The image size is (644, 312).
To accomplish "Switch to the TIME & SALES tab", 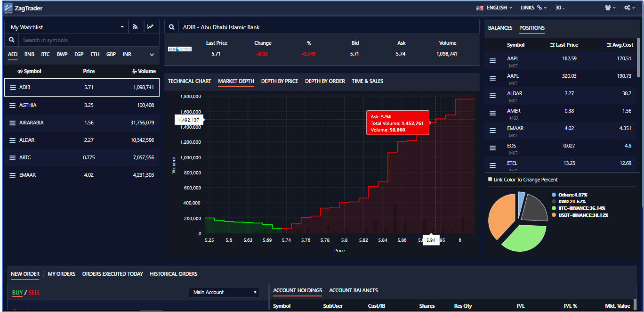I will point(367,81).
